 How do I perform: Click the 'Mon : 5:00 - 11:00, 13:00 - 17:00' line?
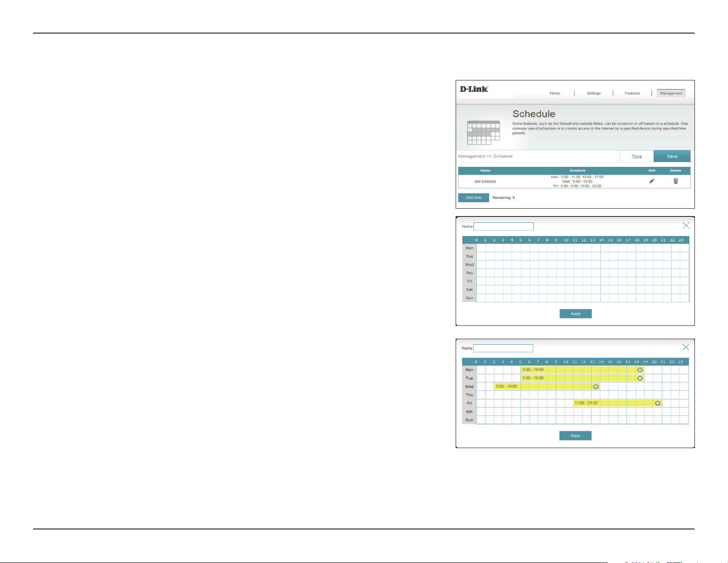(577, 177)
